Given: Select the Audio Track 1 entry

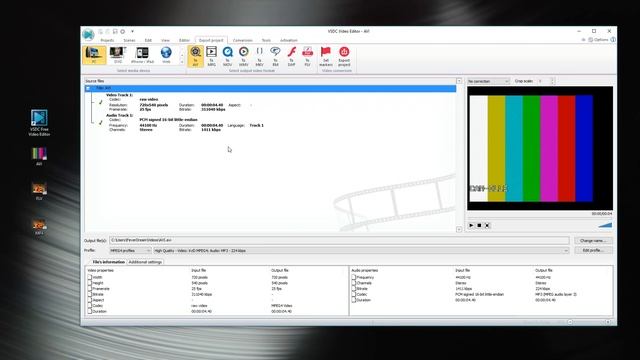Looking at the screenshot, I should [120, 115].
